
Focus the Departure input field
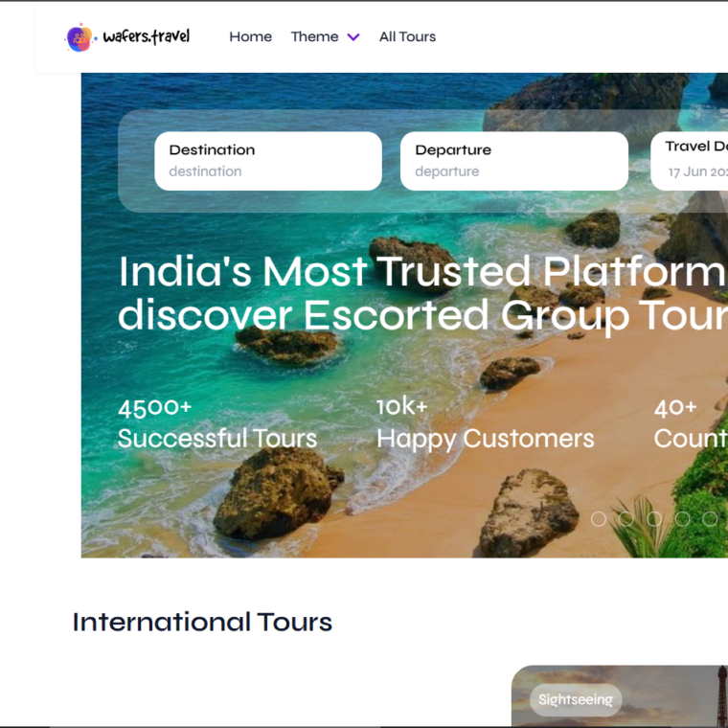point(514,161)
